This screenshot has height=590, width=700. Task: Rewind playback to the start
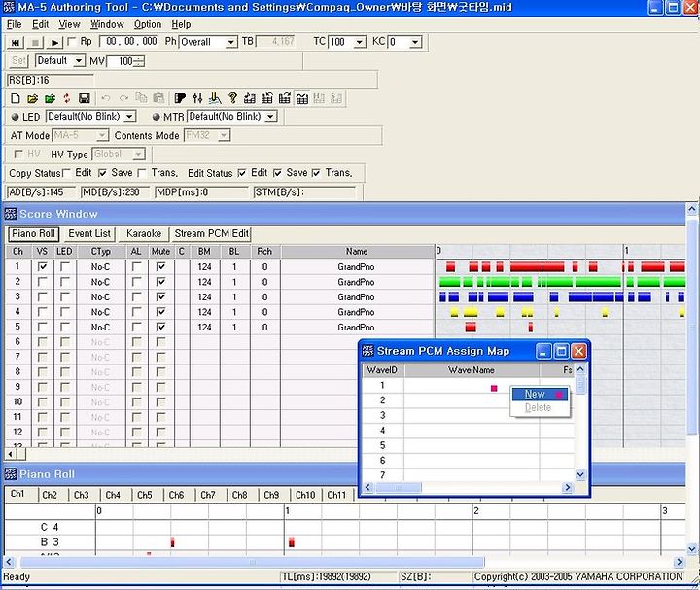tap(16, 43)
